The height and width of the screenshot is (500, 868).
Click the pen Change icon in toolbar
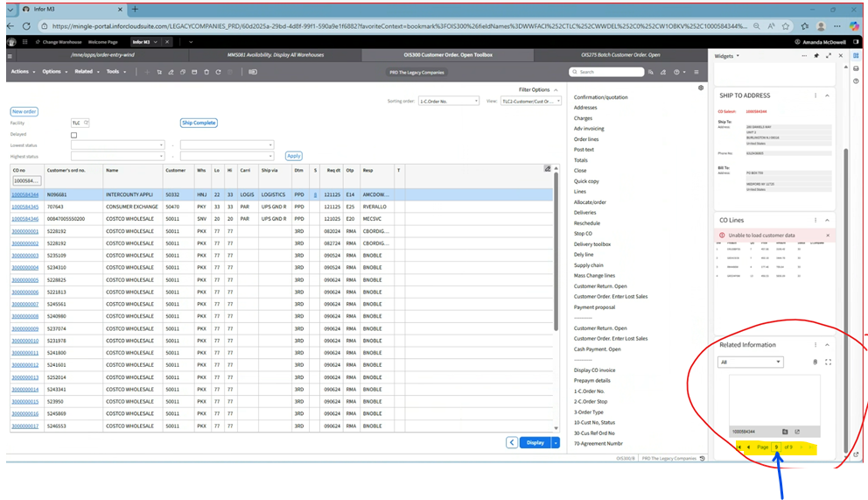click(x=171, y=72)
